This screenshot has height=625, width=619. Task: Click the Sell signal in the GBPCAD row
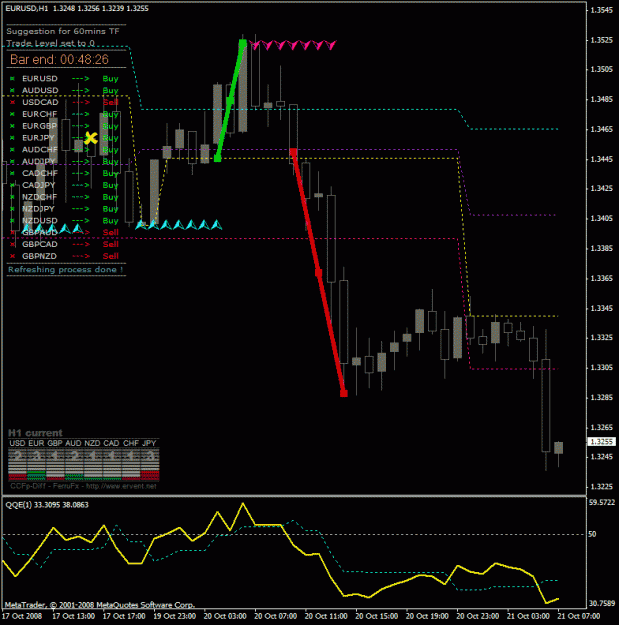[x=111, y=244]
